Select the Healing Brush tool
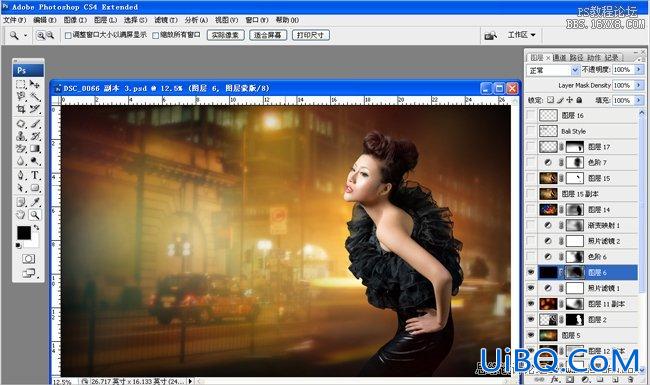 (x=20, y=124)
